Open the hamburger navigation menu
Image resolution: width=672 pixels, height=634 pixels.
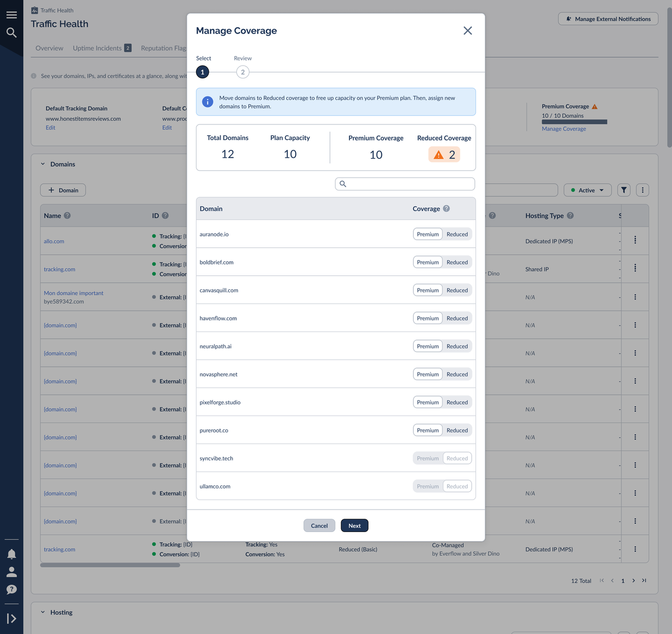[11, 15]
